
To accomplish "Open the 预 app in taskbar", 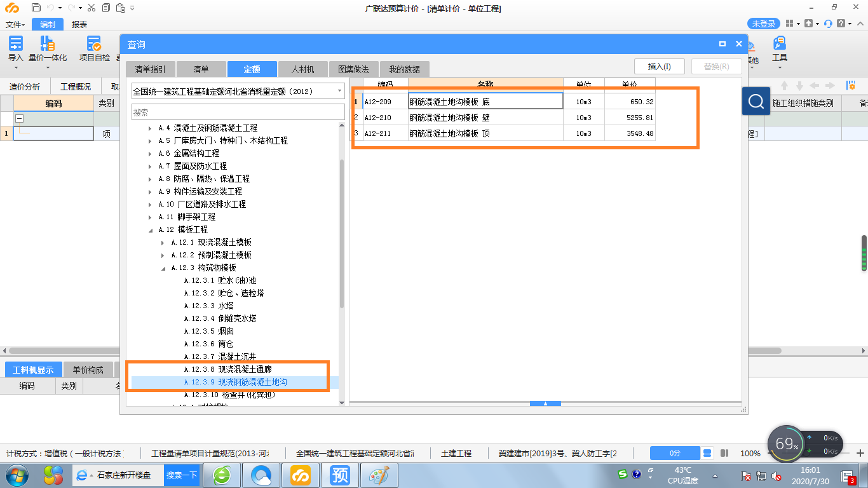I will coord(340,475).
